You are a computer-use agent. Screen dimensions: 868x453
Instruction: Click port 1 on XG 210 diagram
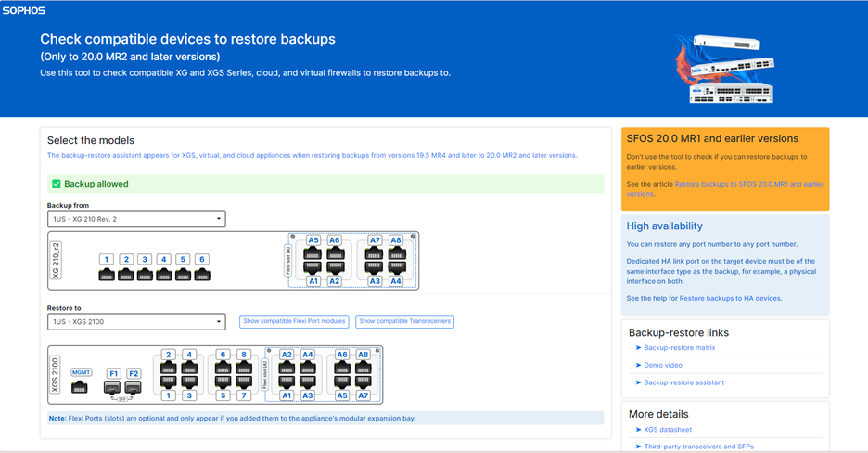[107, 274]
